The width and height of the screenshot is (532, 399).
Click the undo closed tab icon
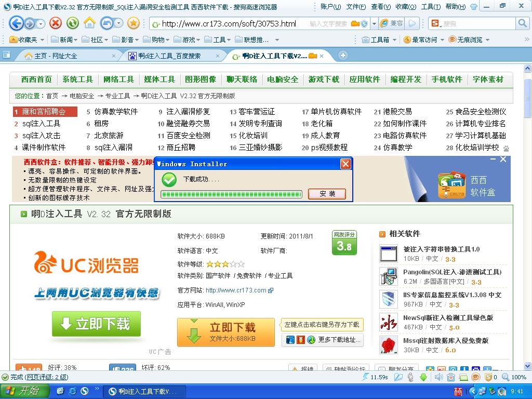107,23
